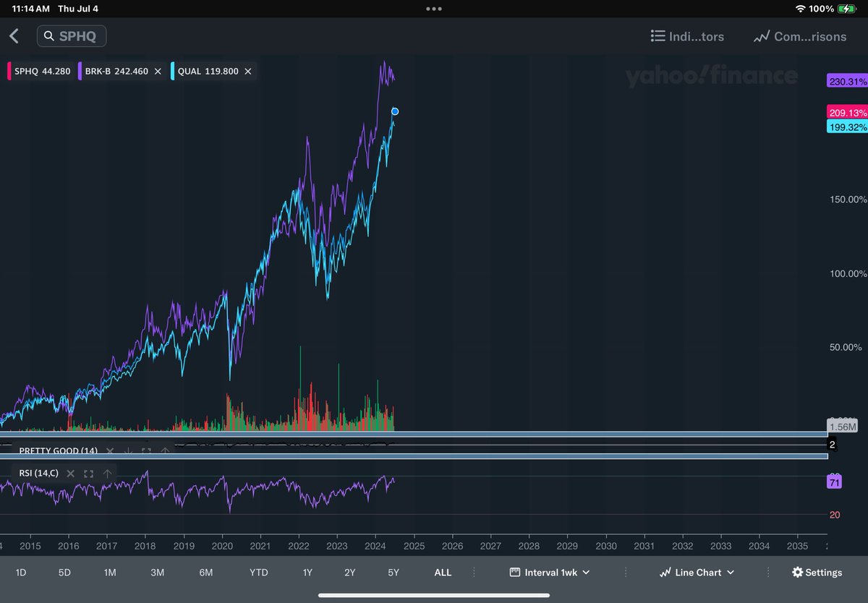Select the 5Y time range

tap(393, 572)
